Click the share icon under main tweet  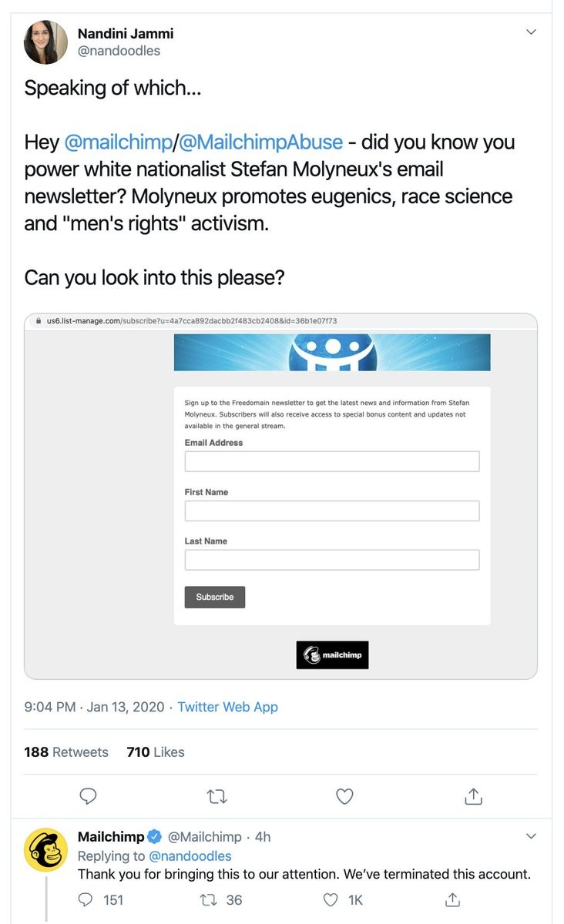(x=474, y=796)
